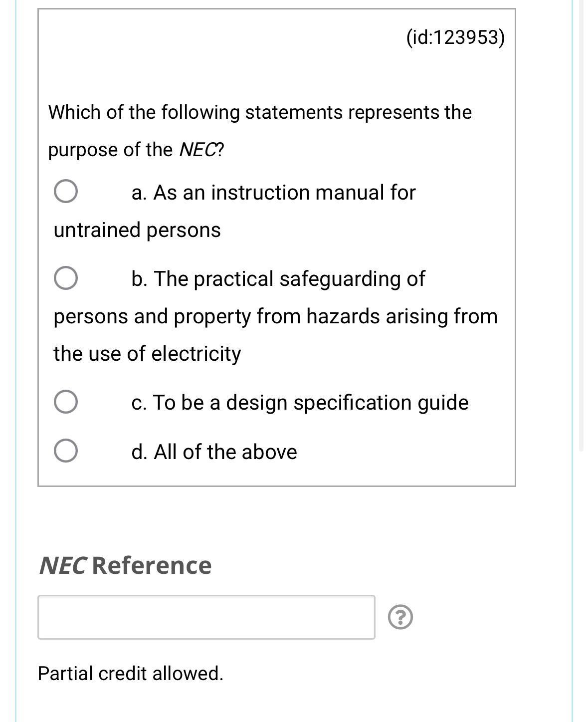Click the 'the use of electricity' text line
Screen dimensions: 588x722
(x=147, y=354)
